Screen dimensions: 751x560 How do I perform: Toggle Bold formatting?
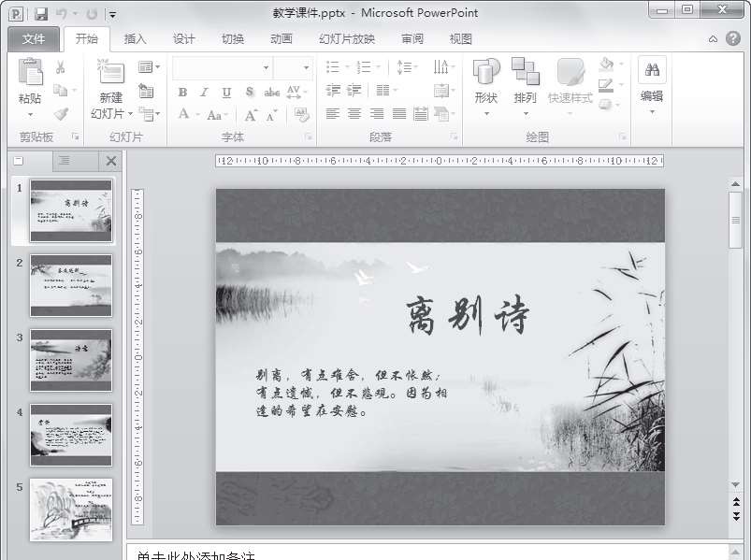(x=182, y=92)
